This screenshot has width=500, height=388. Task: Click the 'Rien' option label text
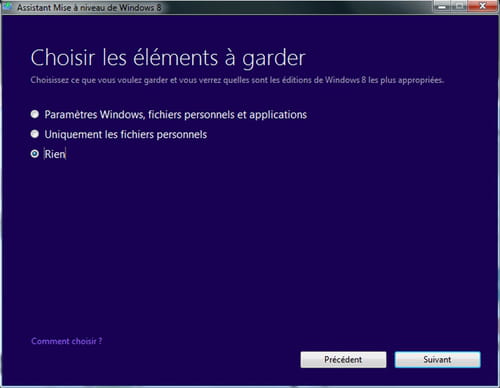pyautogui.click(x=55, y=154)
